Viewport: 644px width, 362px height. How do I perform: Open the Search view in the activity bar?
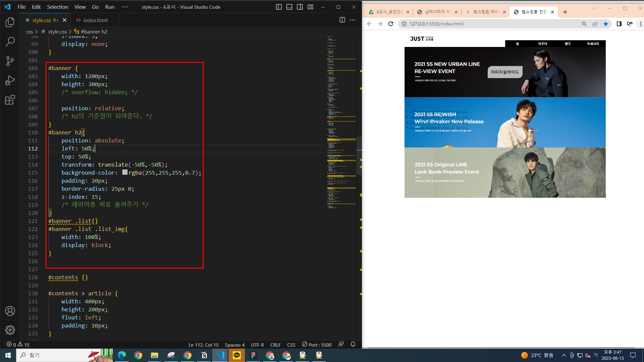pos(10,42)
